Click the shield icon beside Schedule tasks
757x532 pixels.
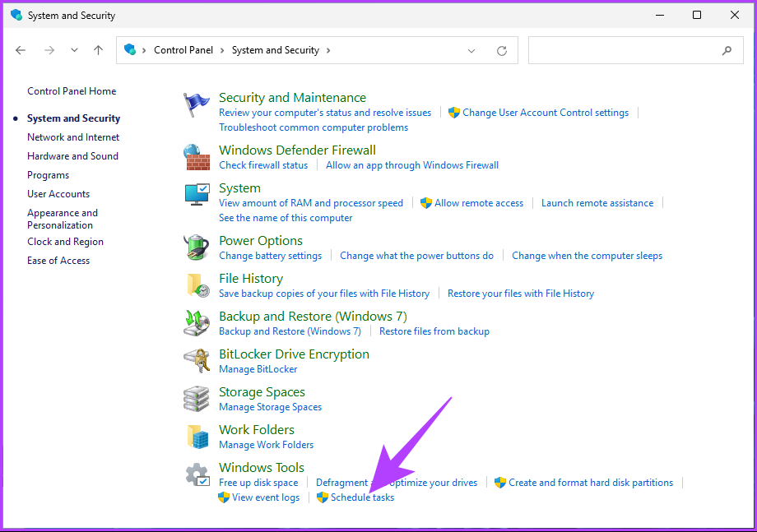coord(322,497)
